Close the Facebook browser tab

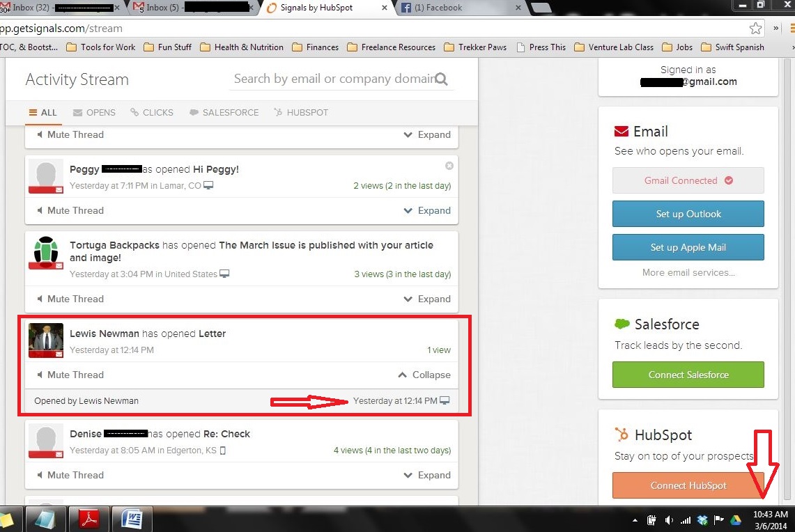518,8
